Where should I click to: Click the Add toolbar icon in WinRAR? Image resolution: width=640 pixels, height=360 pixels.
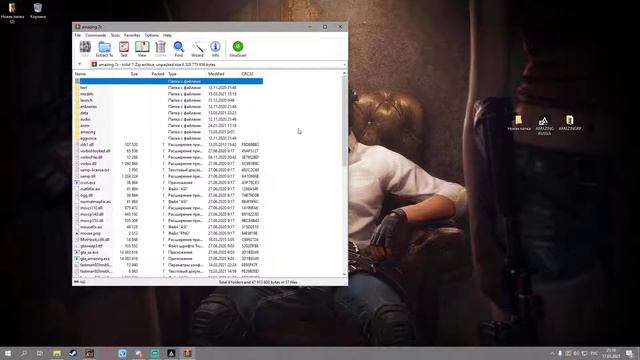85,49
